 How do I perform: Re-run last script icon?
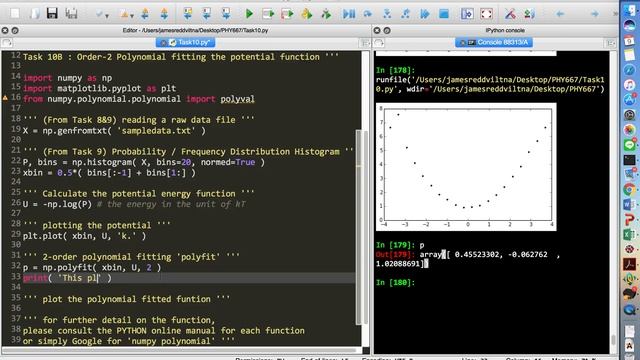(x=326, y=14)
